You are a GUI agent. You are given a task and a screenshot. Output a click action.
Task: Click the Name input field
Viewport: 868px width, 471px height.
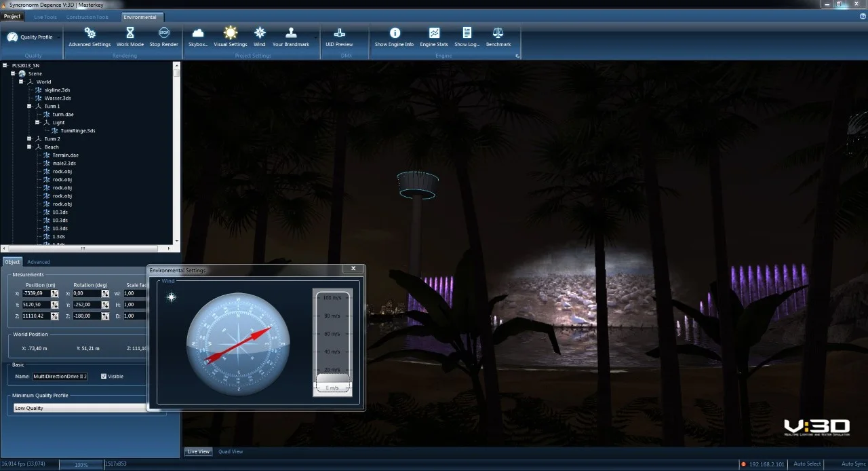pyautogui.click(x=60, y=376)
